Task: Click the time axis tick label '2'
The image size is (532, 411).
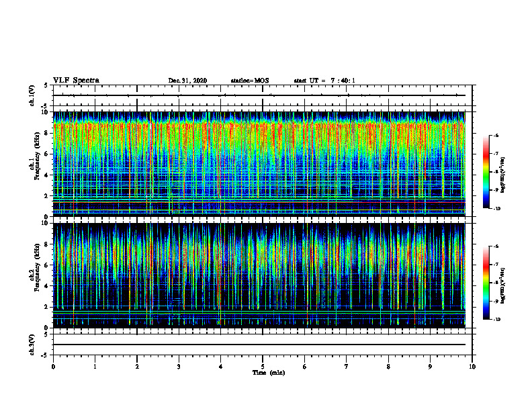Action: (x=137, y=367)
